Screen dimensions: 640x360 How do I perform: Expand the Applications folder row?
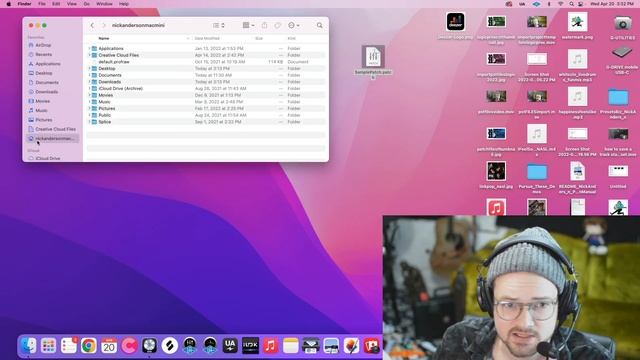click(89, 48)
